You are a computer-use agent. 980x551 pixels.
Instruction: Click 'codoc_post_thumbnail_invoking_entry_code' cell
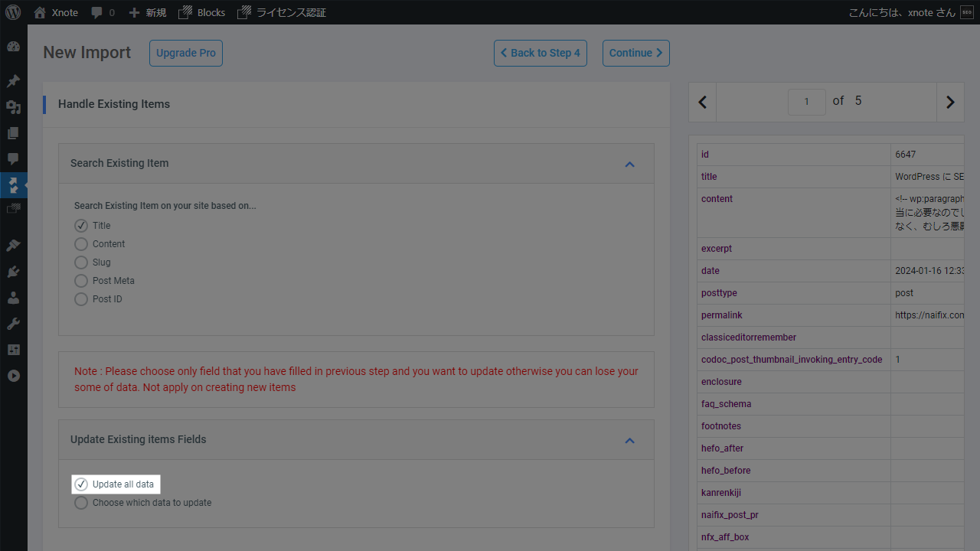click(794, 360)
